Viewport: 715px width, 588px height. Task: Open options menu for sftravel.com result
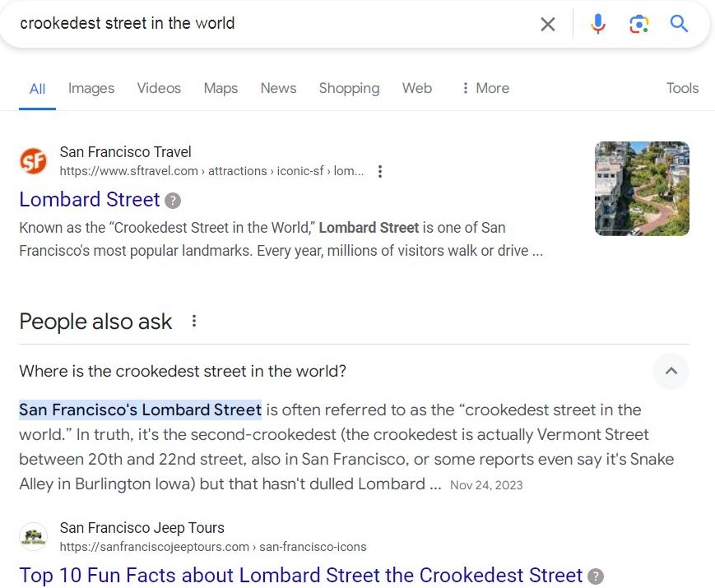point(380,171)
